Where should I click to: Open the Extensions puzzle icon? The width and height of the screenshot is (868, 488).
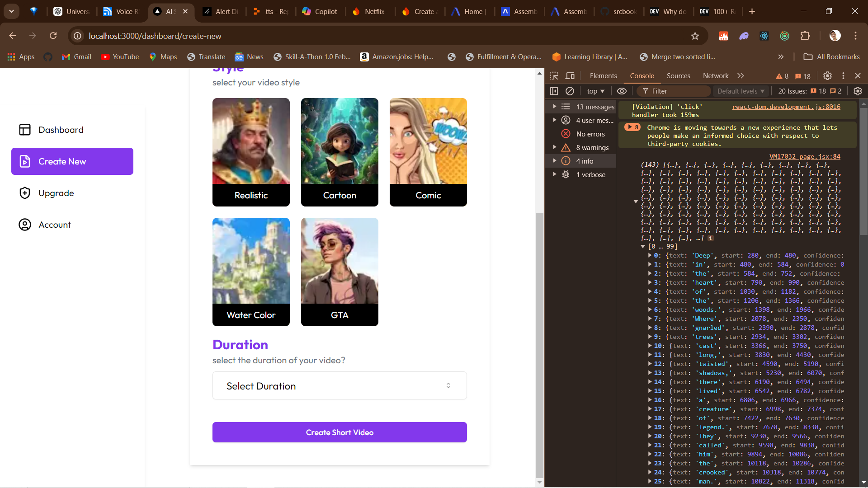(x=805, y=36)
